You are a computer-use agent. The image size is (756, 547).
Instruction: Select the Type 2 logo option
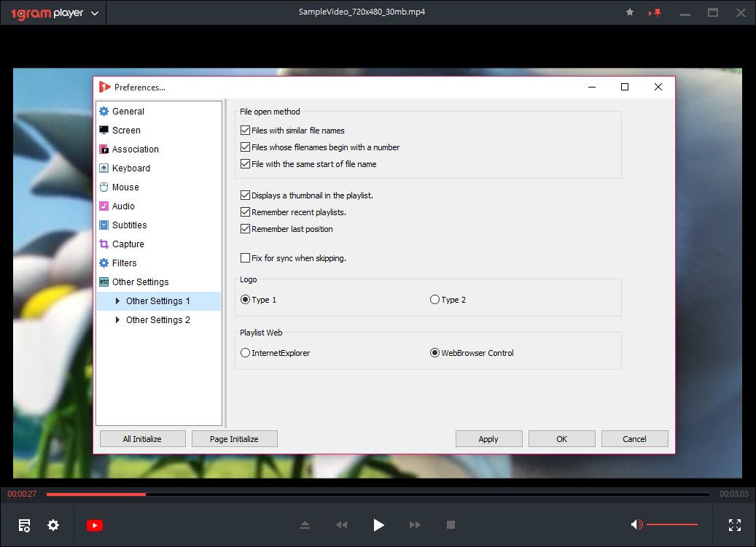435,300
